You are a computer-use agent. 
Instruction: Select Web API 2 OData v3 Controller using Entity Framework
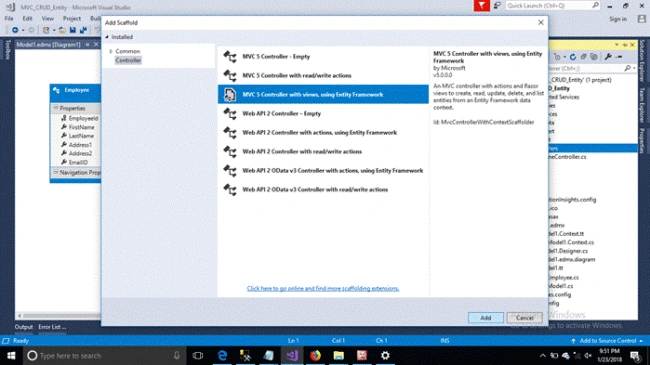tap(323, 170)
